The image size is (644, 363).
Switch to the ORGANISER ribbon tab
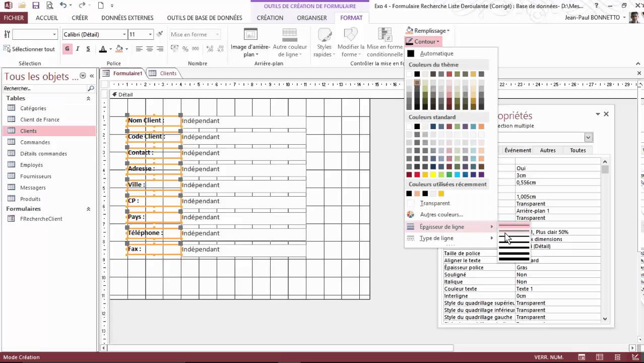click(312, 18)
